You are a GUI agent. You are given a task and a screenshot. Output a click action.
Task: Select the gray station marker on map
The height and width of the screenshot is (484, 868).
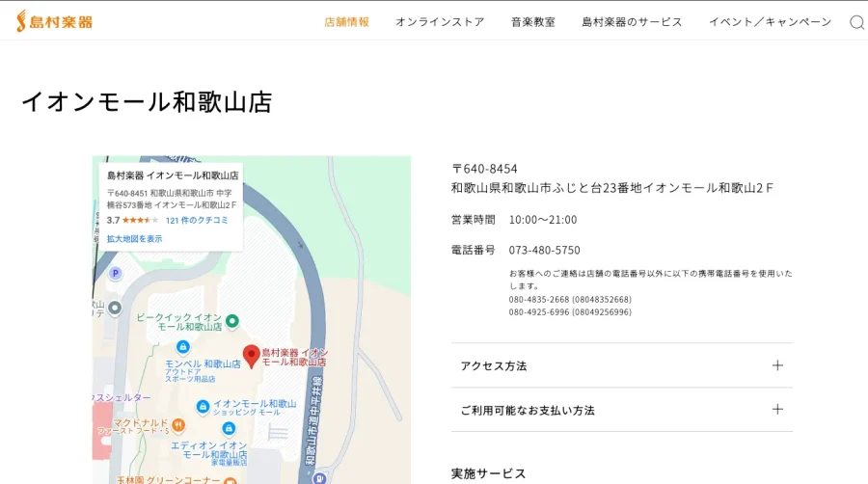pos(115,308)
